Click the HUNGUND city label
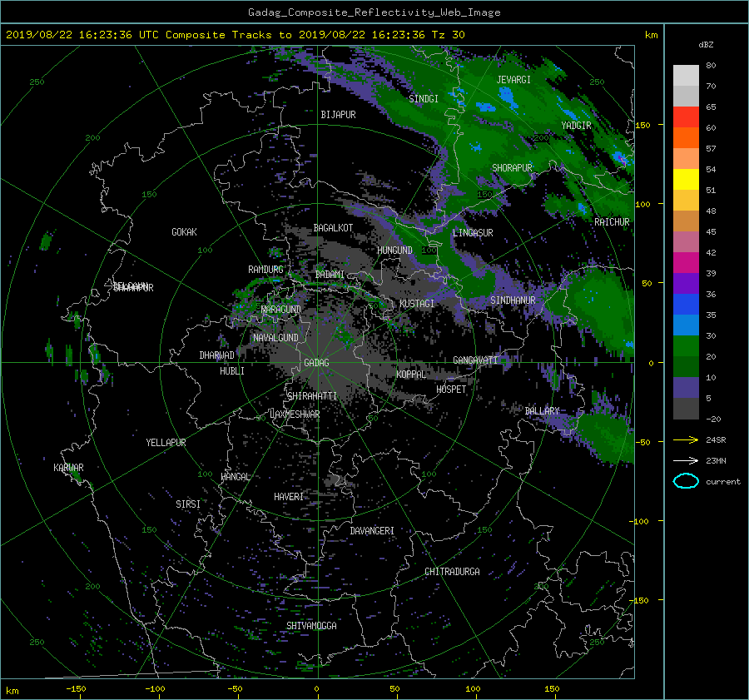This screenshot has width=749, height=700. pos(394,251)
